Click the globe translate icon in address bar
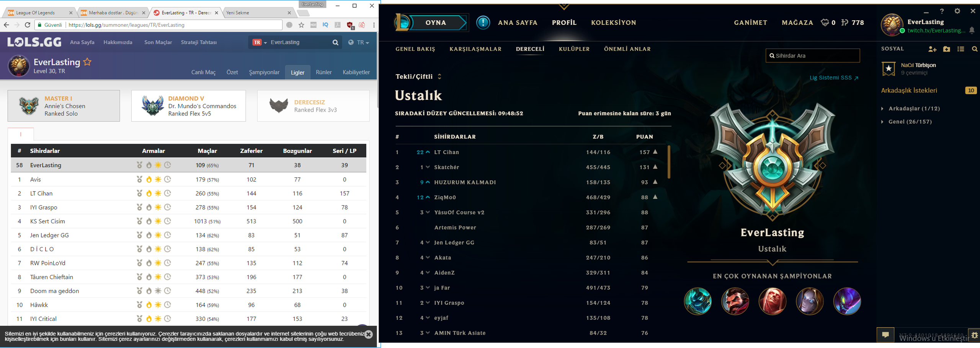The width and height of the screenshot is (980, 348). (x=289, y=25)
